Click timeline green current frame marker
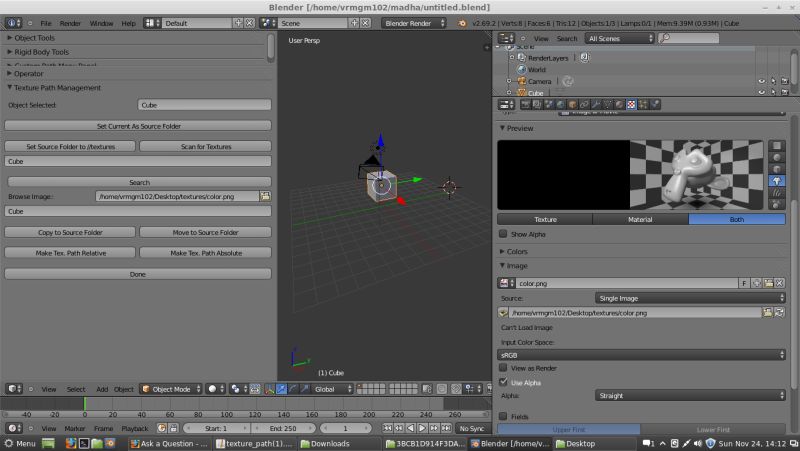 click(x=85, y=404)
